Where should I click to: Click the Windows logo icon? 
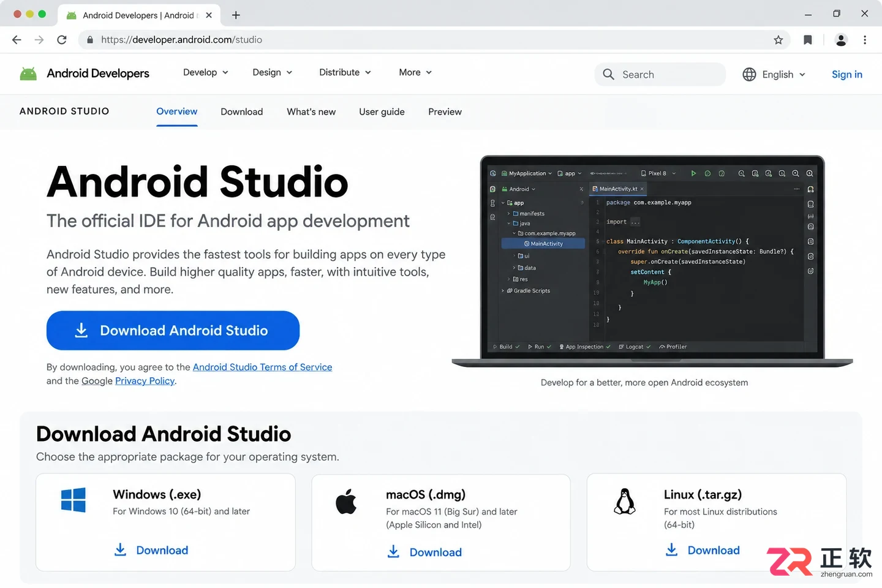(x=73, y=500)
